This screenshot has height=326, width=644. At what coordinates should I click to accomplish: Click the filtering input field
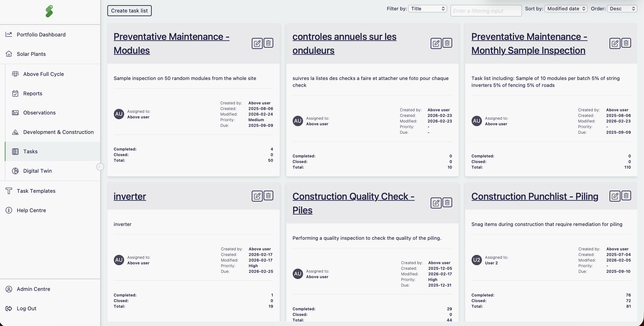click(x=486, y=11)
